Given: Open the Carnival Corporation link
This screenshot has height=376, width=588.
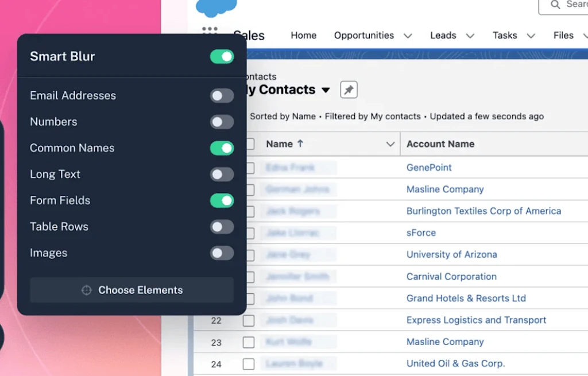Looking at the screenshot, I should [x=451, y=277].
